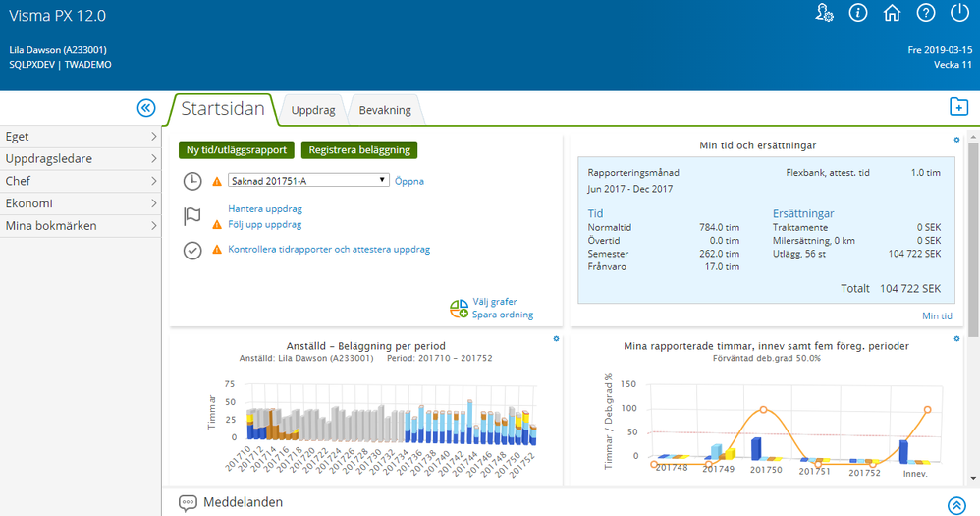Image resolution: width=980 pixels, height=516 pixels.
Task: Click the vertical scrollbar thumb
Action: click(x=973, y=238)
